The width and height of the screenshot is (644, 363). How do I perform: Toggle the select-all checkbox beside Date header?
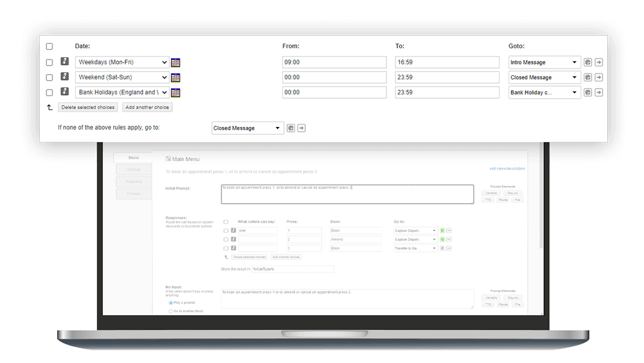49,46
